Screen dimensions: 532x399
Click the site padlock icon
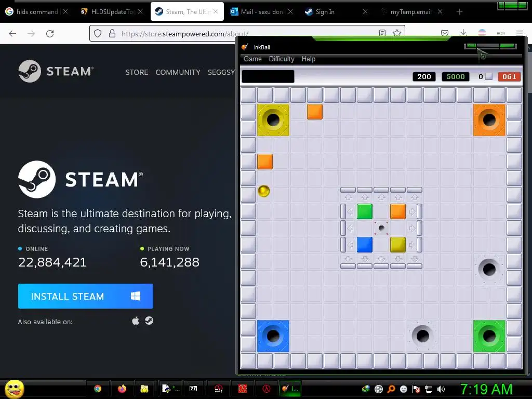[112, 34]
